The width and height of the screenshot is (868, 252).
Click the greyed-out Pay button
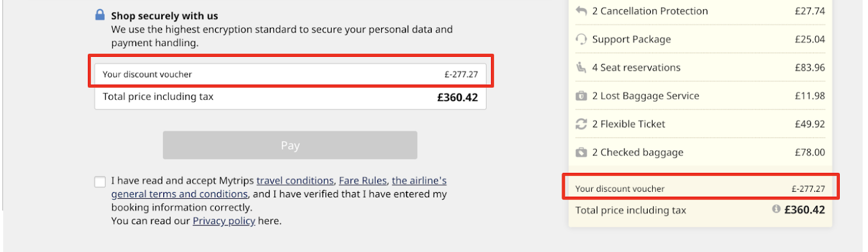pos(290,145)
